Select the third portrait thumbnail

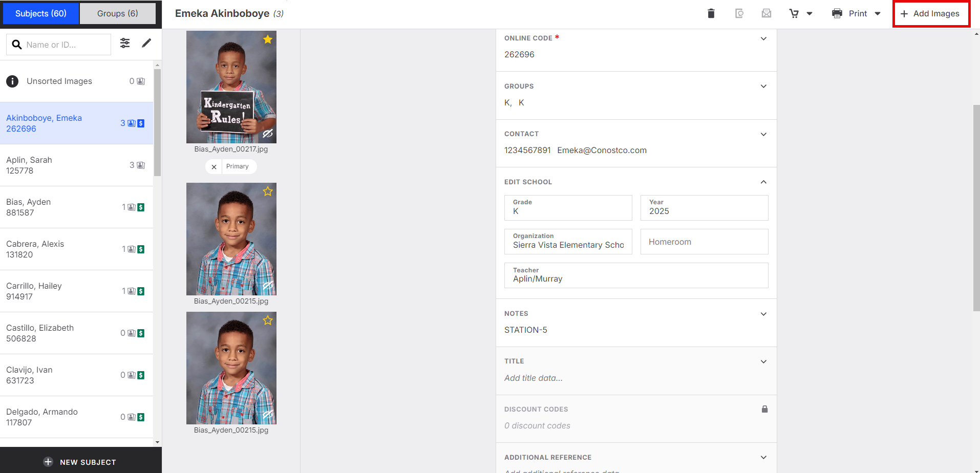point(231,368)
